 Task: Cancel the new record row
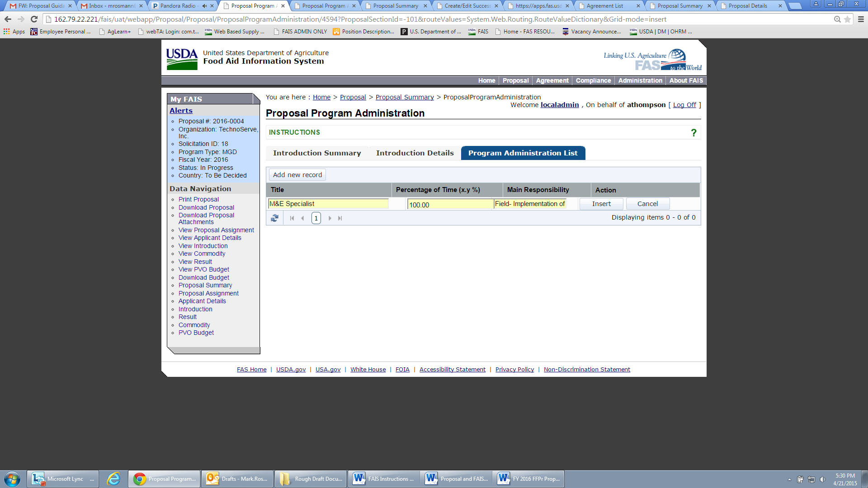pos(647,204)
